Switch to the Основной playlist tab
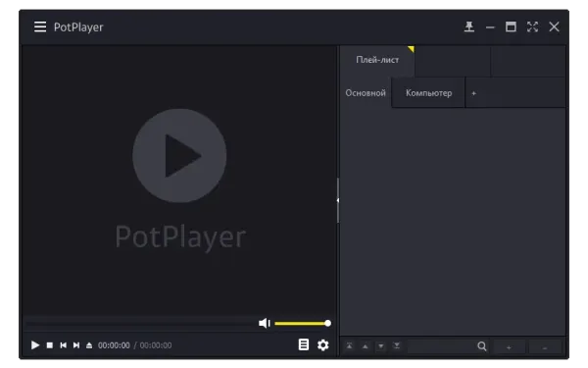The image size is (588, 368). (366, 93)
